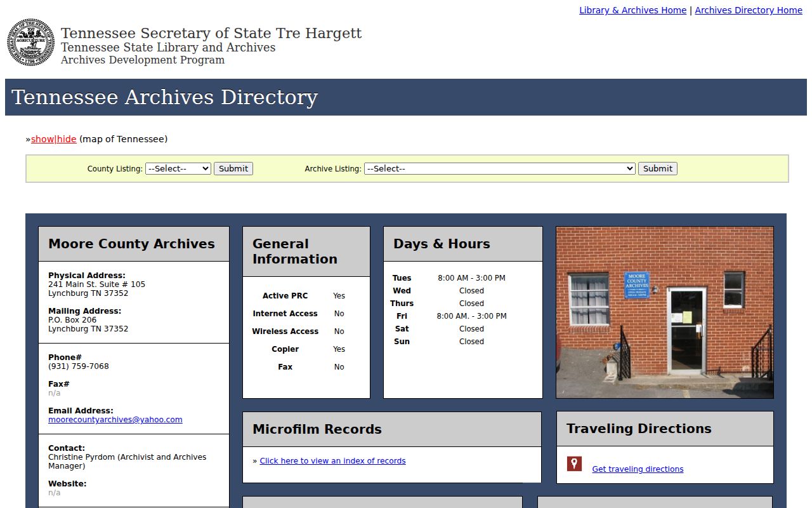Select the Moore County Archives heading
The width and height of the screenshot is (812, 508).
[x=131, y=244]
